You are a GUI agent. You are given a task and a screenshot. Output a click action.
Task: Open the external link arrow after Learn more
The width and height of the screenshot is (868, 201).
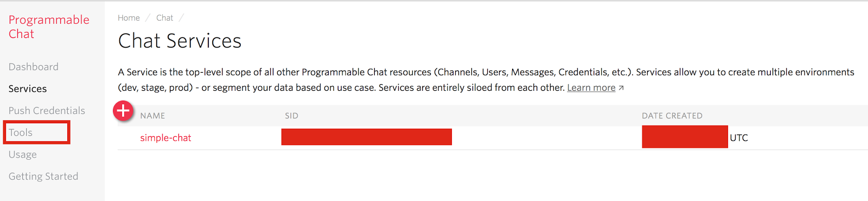621,88
